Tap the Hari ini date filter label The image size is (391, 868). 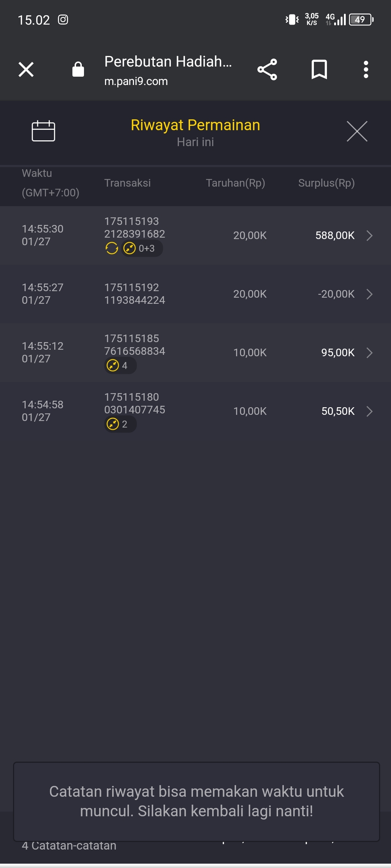(x=195, y=142)
